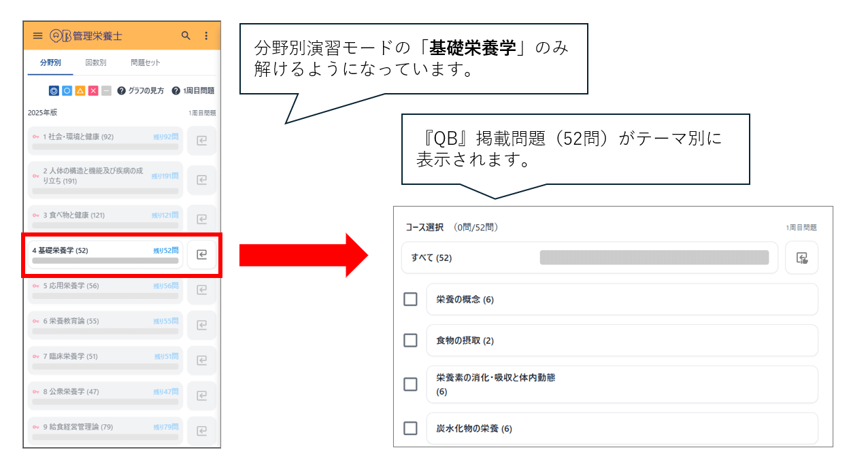Screen dimensions: 868x469
Task: Check the 食物の摂取 (2) checkbox
Action: 410,340
